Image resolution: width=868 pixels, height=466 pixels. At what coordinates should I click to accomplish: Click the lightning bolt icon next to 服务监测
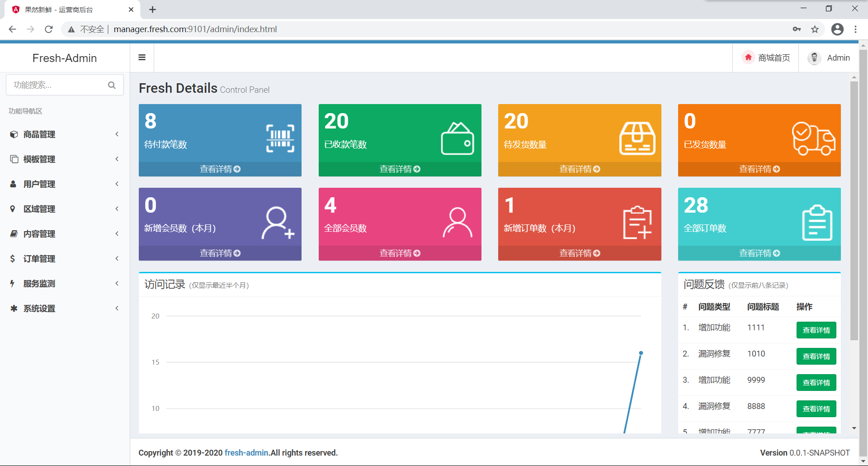(12, 284)
